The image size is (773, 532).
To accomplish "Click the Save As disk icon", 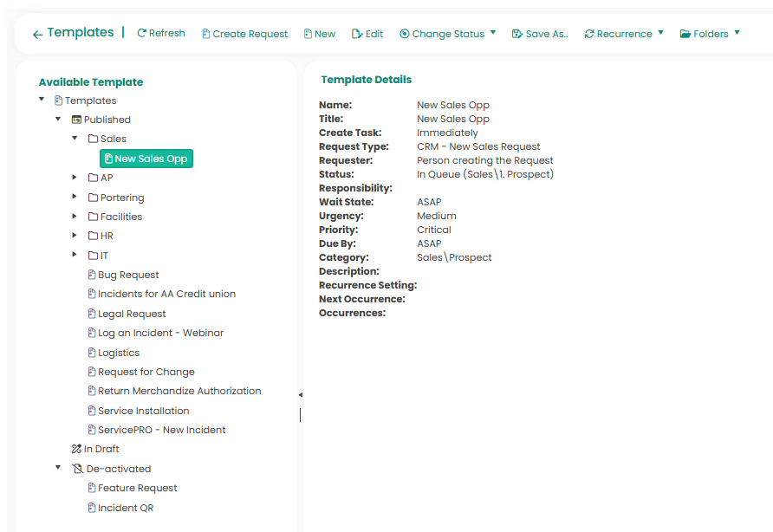I will pyautogui.click(x=517, y=34).
